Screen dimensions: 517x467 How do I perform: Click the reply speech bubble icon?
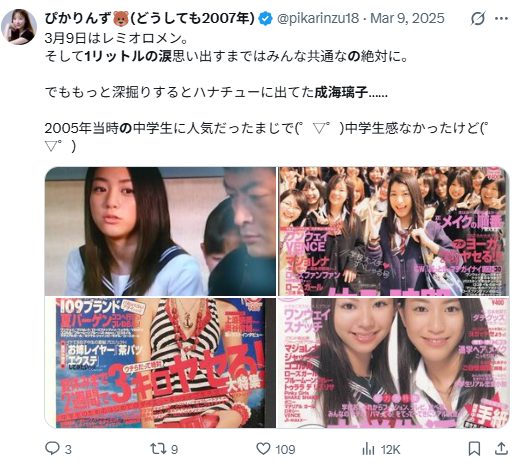point(52,449)
